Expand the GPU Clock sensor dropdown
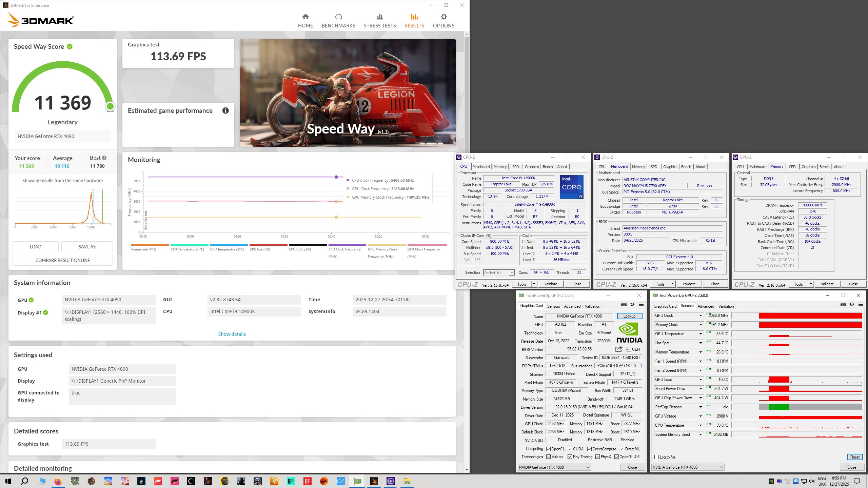This screenshot has height=488, width=868. click(700, 316)
